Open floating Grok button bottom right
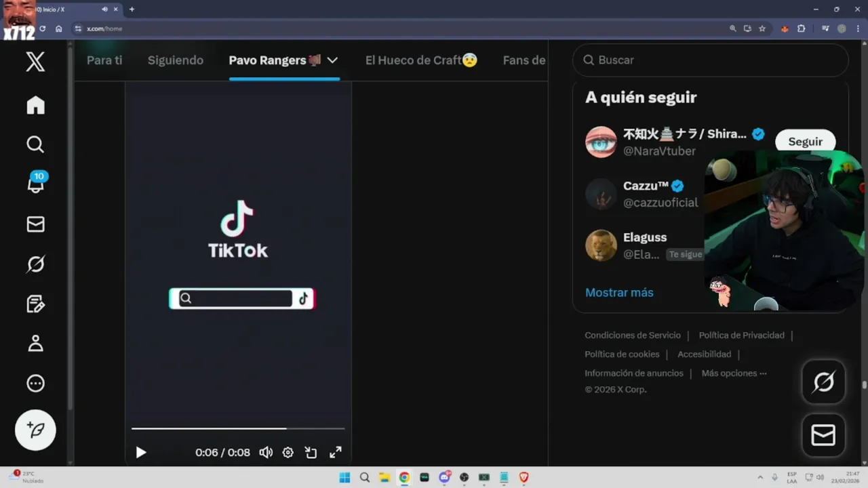Image resolution: width=868 pixels, height=488 pixels. pyautogui.click(x=823, y=382)
